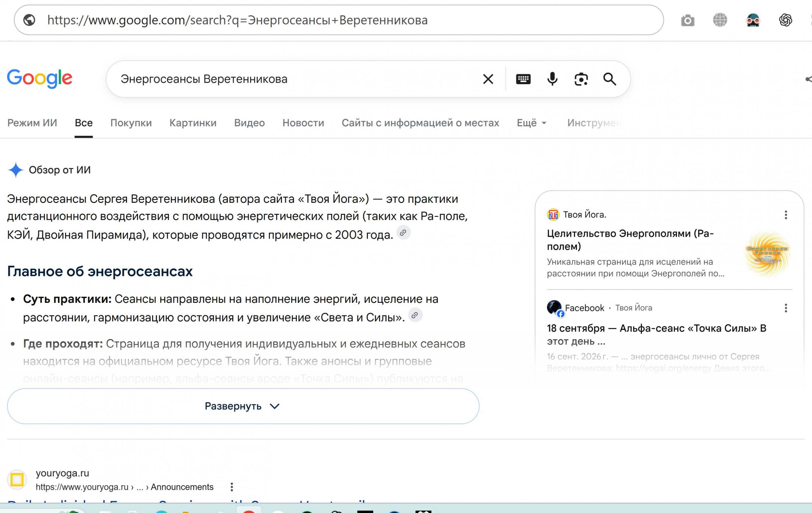Open Google Lens image search
Image resolution: width=812 pixels, height=513 pixels.
pyautogui.click(x=581, y=79)
